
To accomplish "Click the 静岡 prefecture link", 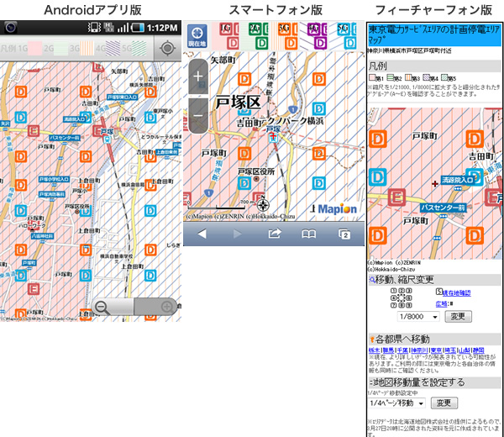I will [479, 350].
